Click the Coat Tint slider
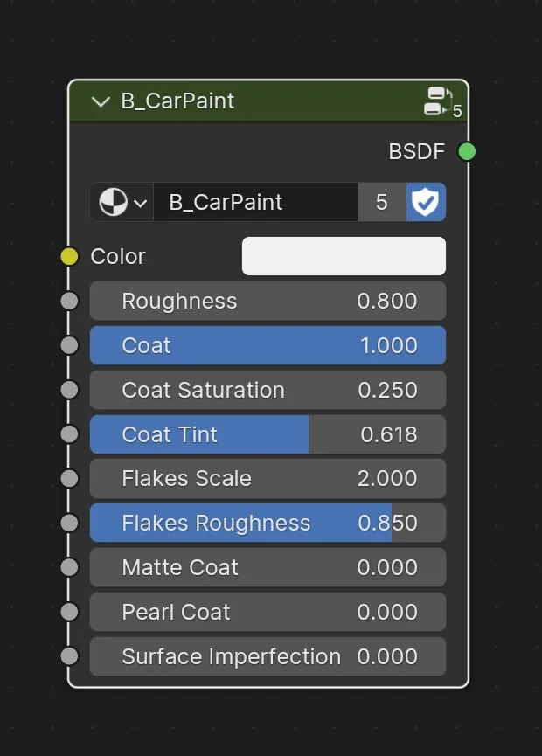Screen dimensions: 542x756 267,434
